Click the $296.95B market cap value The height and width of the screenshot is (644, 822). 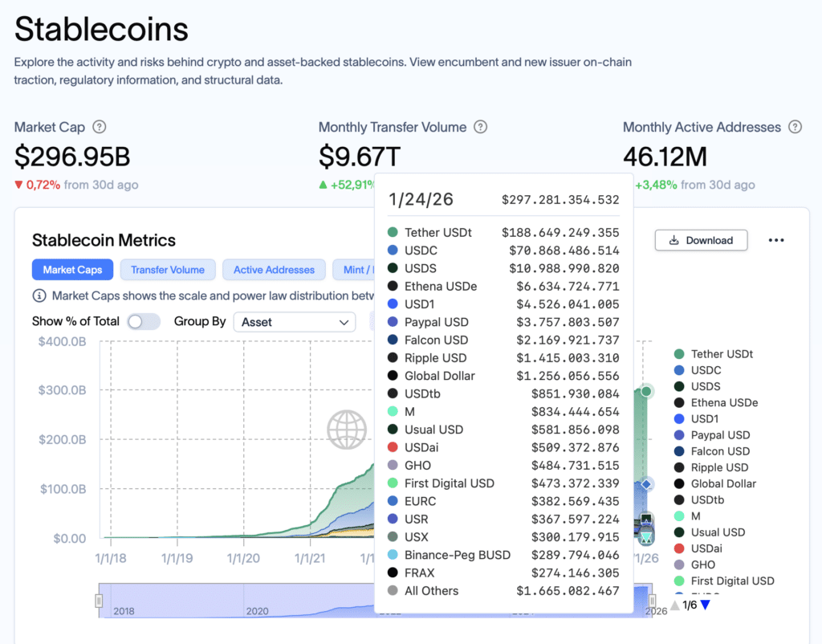72,157
